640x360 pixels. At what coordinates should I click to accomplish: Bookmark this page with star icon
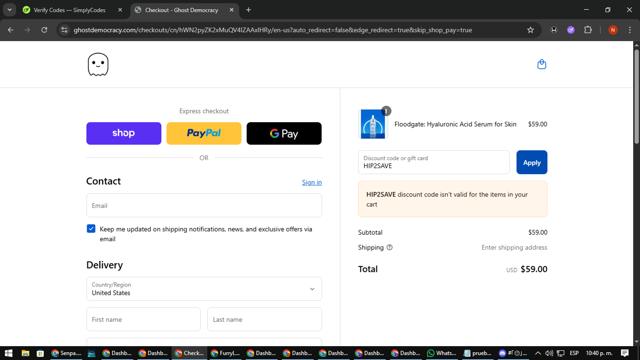coord(530,30)
